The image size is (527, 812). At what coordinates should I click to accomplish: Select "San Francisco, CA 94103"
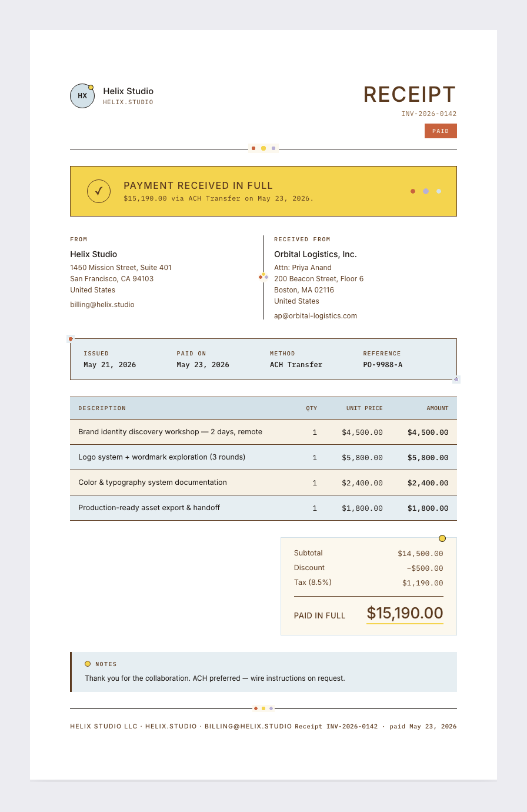point(112,279)
